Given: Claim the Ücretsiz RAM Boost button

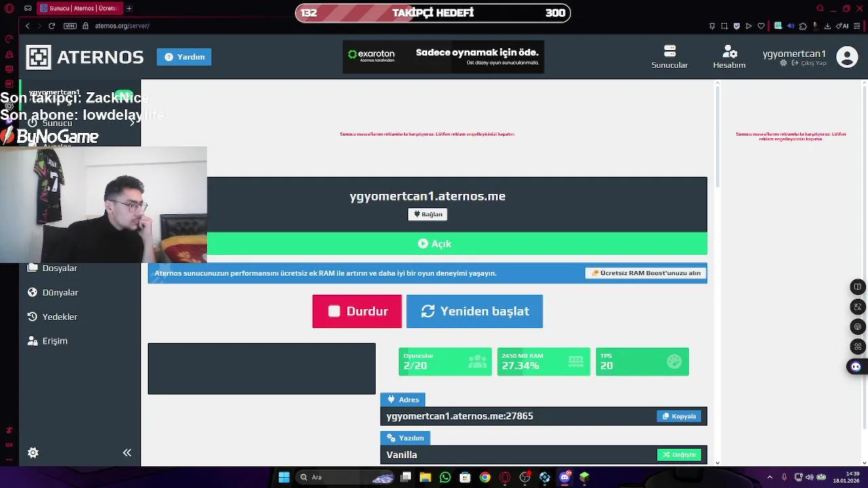Looking at the screenshot, I should click(646, 273).
